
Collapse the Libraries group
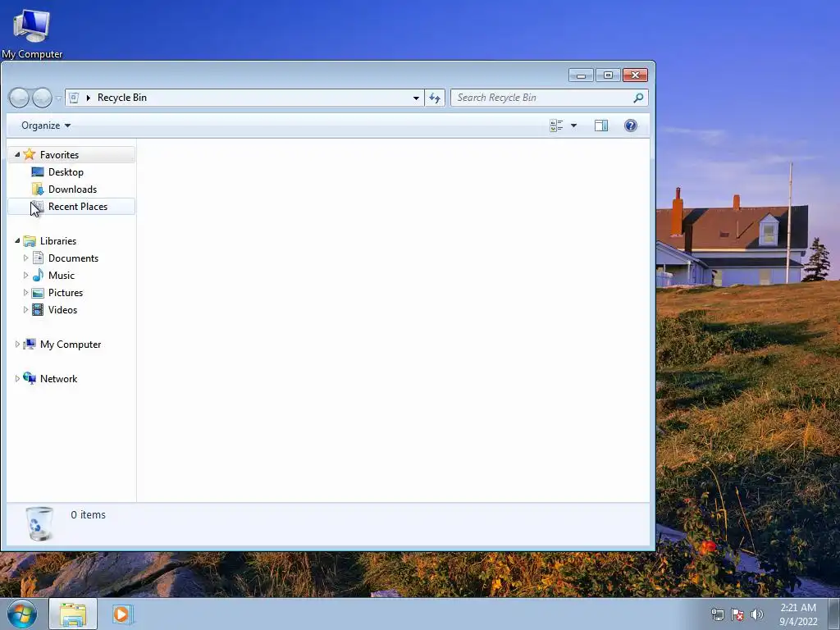coord(17,240)
